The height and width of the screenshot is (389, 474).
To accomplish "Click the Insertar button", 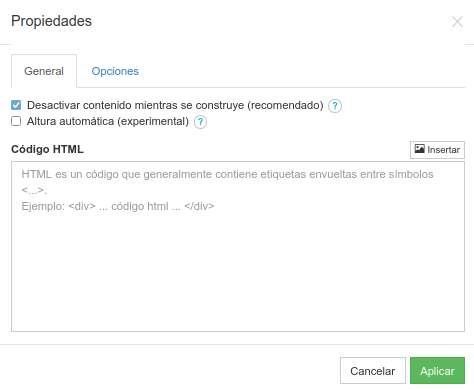I will click(x=437, y=150).
